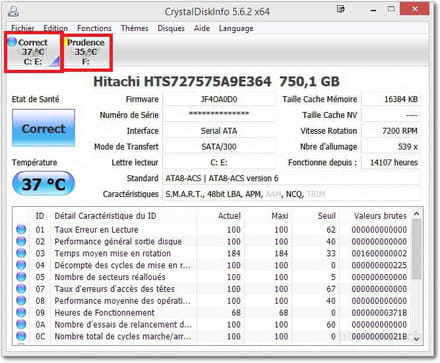
Task: Click the scroll down arrow of attribute list
Action: [416, 339]
